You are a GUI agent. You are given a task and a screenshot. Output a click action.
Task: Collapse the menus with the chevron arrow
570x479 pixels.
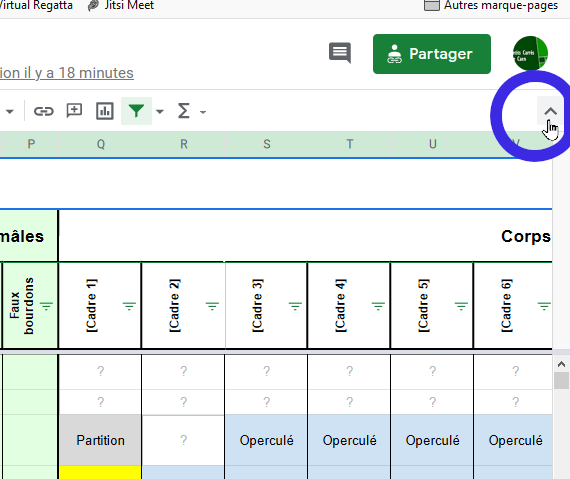550,111
